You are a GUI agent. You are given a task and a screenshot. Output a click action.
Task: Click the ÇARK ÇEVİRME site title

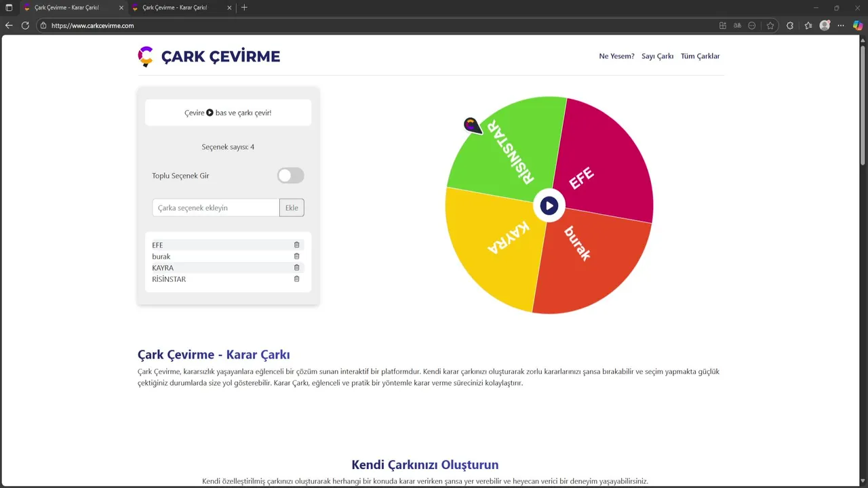(220, 56)
